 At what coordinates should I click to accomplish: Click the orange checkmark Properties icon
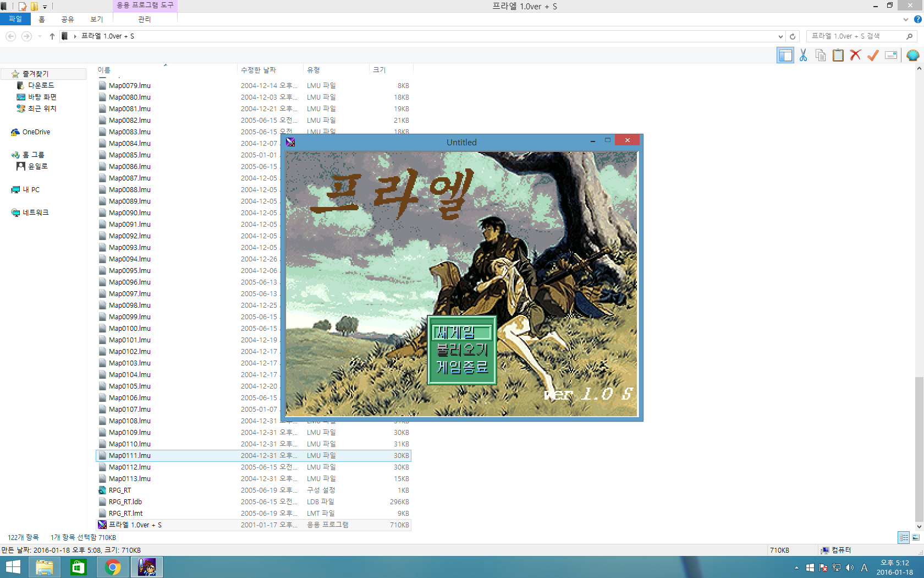[873, 56]
